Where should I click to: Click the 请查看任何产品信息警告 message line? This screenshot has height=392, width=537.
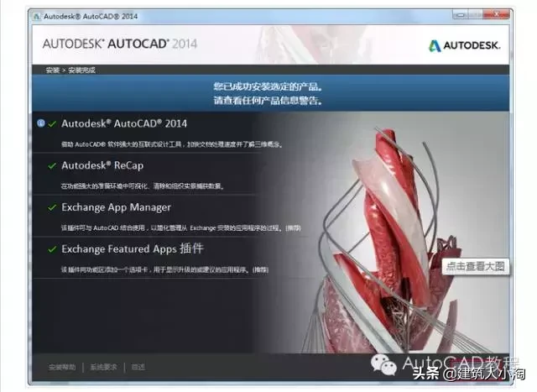[268, 101]
